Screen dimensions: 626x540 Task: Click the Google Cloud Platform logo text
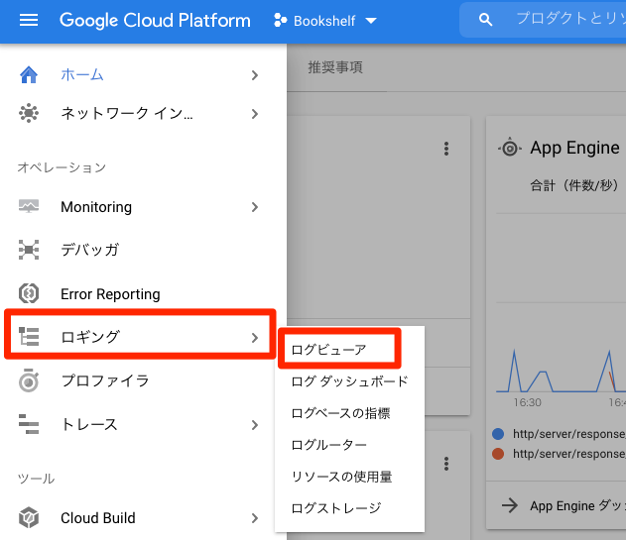click(x=155, y=20)
